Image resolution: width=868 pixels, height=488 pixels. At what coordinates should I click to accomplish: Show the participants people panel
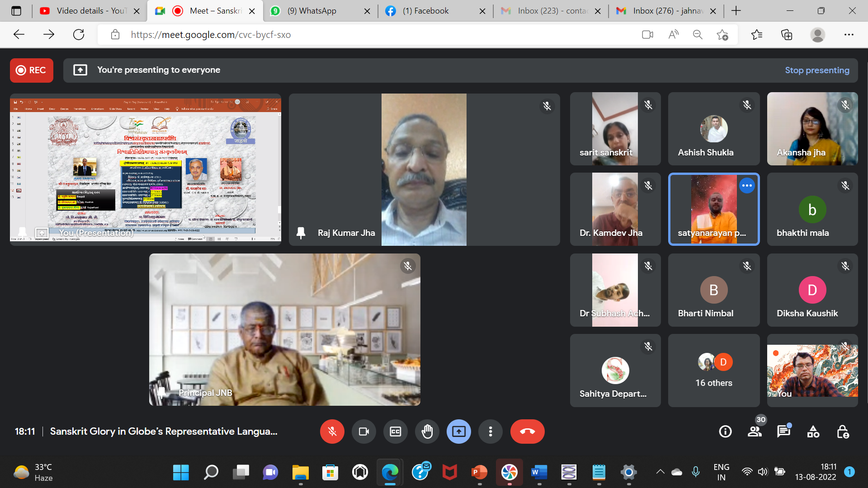[754, 432]
